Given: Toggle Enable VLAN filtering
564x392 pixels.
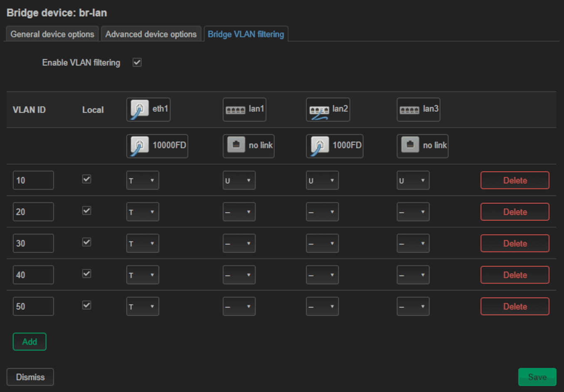Looking at the screenshot, I should point(137,62).
